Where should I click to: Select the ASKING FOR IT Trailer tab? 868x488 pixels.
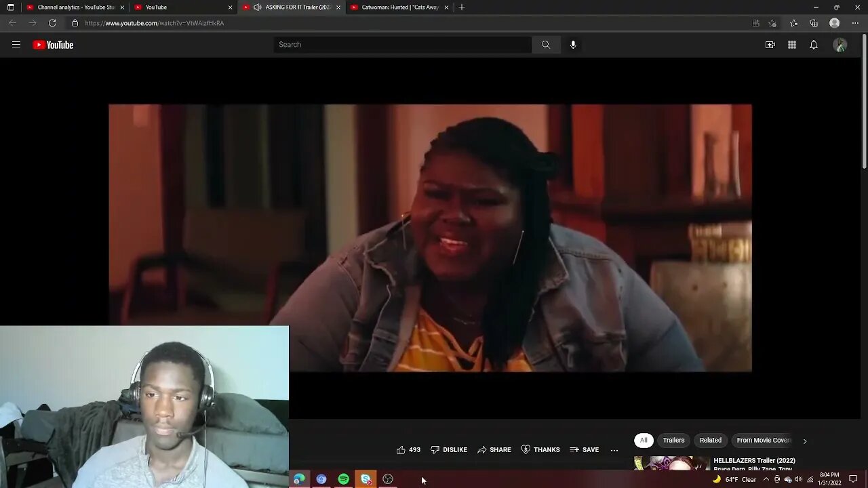pyautogui.click(x=292, y=7)
